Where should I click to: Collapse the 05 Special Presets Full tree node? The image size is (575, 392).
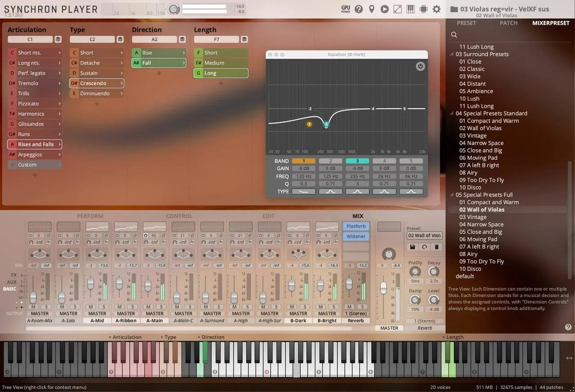tap(451, 195)
